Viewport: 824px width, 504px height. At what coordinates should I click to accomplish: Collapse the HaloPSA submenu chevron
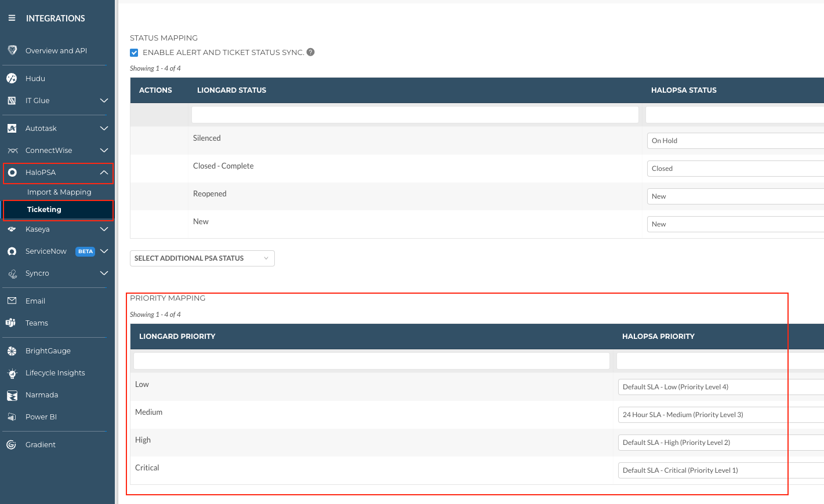104,172
